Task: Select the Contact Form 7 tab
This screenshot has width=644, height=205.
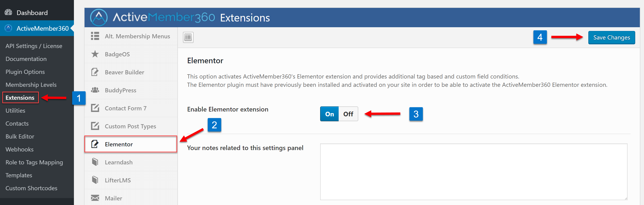Action: pyautogui.click(x=131, y=108)
